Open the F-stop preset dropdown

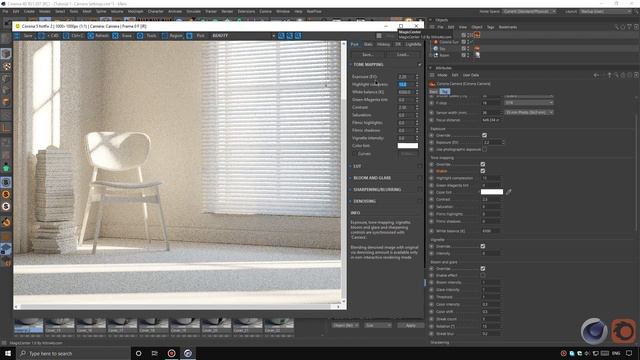529,103
